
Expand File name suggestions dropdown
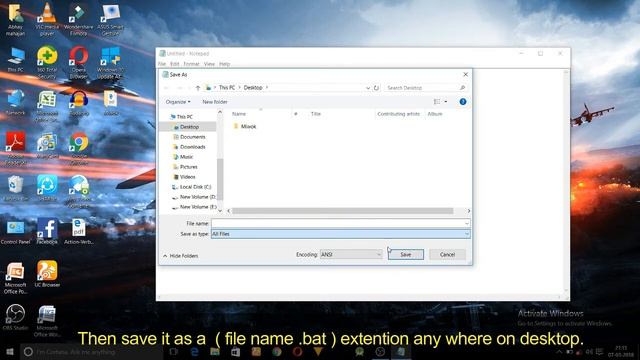click(x=467, y=223)
